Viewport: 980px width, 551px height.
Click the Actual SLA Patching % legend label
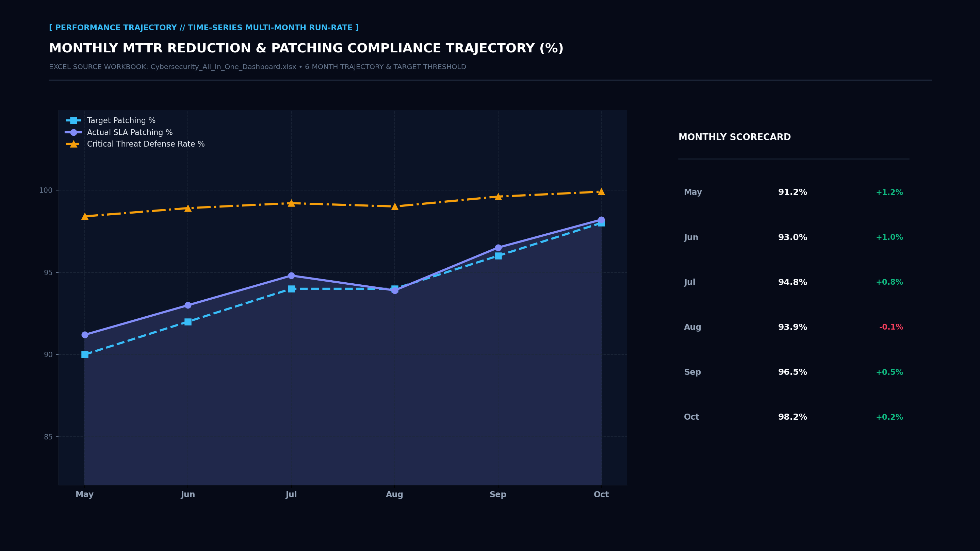click(x=130, y=132)
